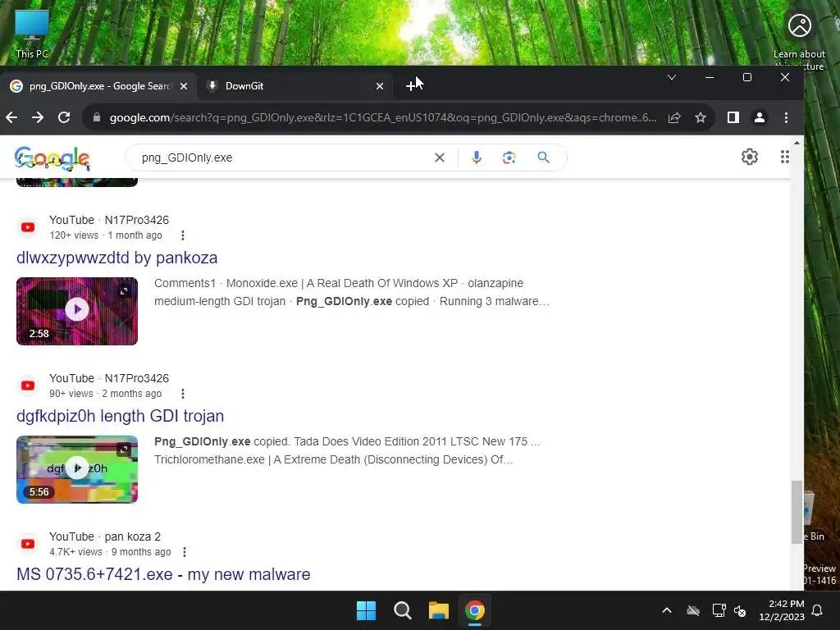Click scrollbar up arrow at top
This screenshot has width=840, height=630.
click(x=797, y=143)
